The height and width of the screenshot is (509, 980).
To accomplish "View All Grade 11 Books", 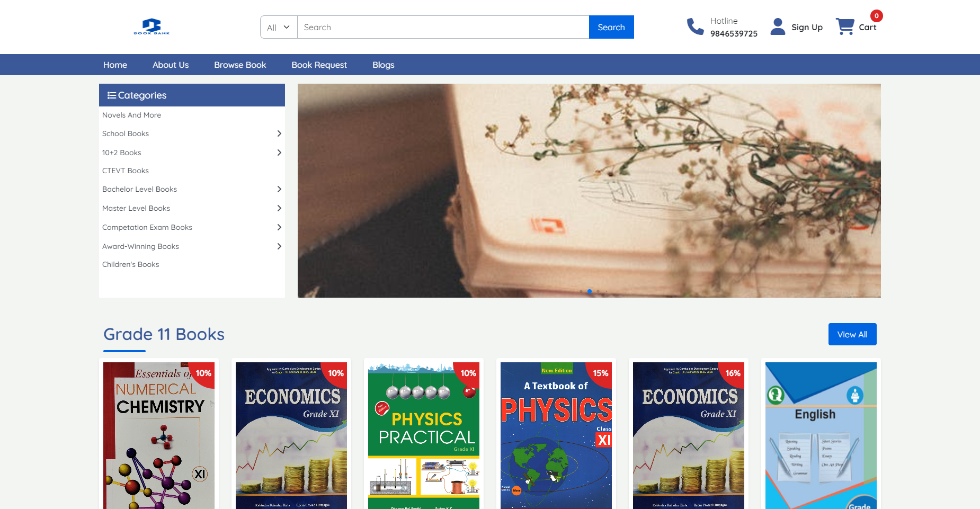I will click(852, 334).
